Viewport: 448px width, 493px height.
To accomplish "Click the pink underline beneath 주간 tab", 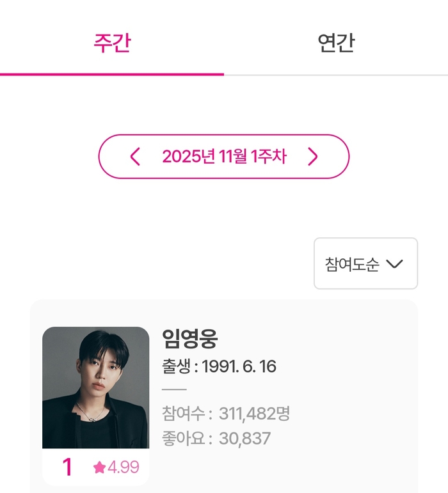I will coord(112,74).
